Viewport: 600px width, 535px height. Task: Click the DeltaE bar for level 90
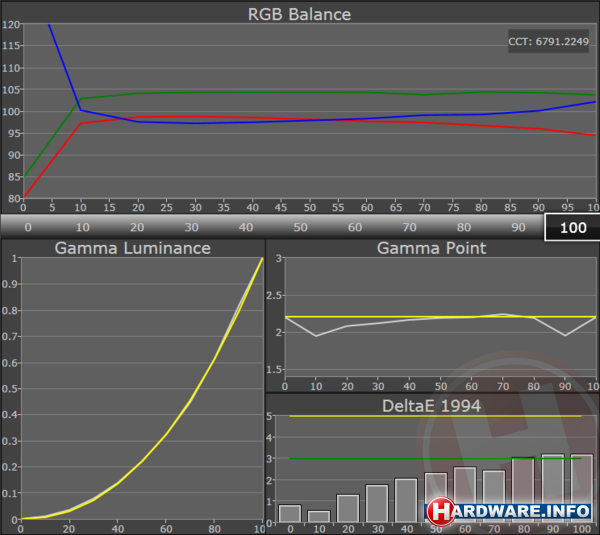click(553, 488)
